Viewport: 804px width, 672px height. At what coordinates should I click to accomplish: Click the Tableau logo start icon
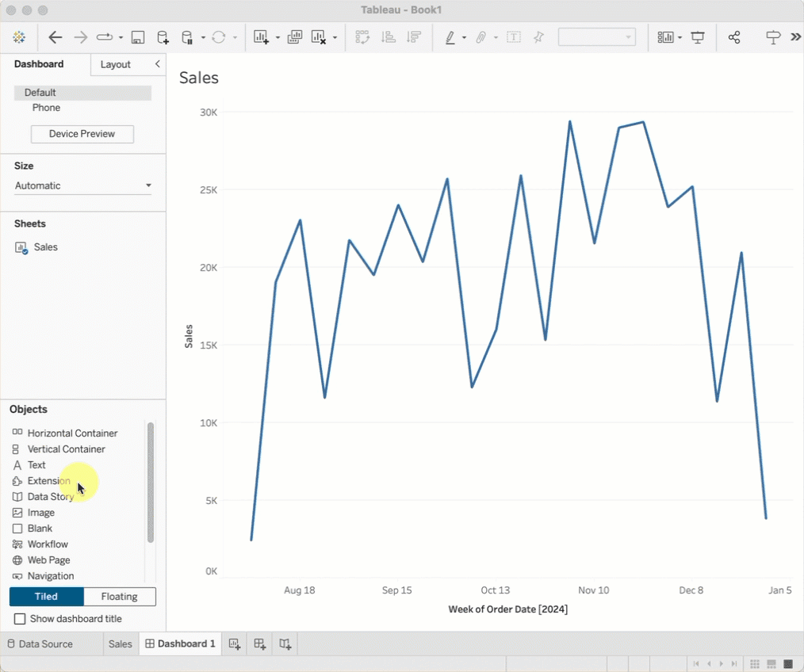point(19,37)
